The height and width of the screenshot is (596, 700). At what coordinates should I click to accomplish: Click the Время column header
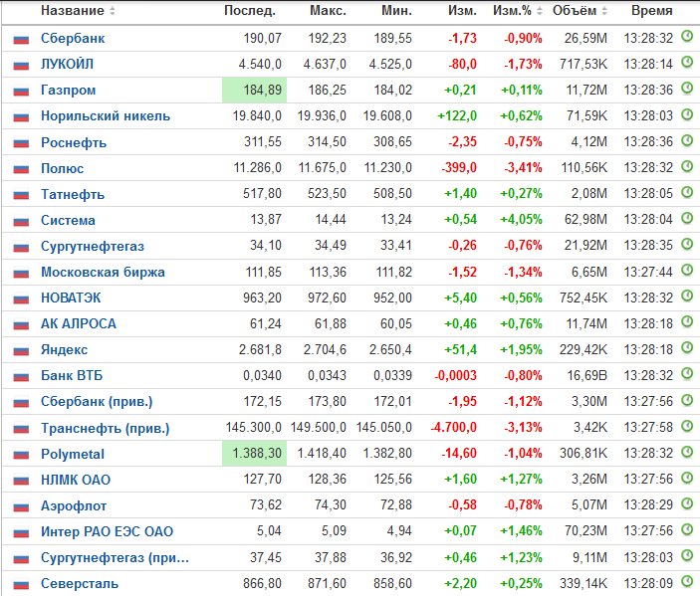coord(652,11)
